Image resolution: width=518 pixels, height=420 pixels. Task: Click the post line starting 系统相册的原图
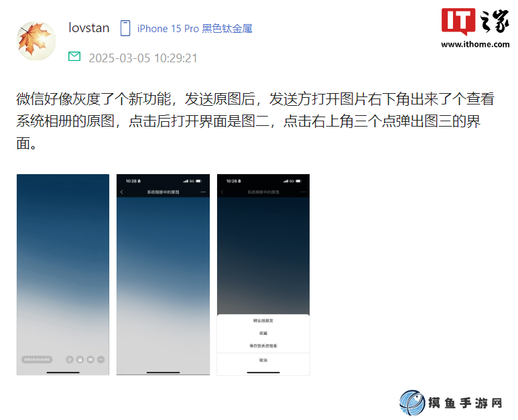(x=248, y=121)
